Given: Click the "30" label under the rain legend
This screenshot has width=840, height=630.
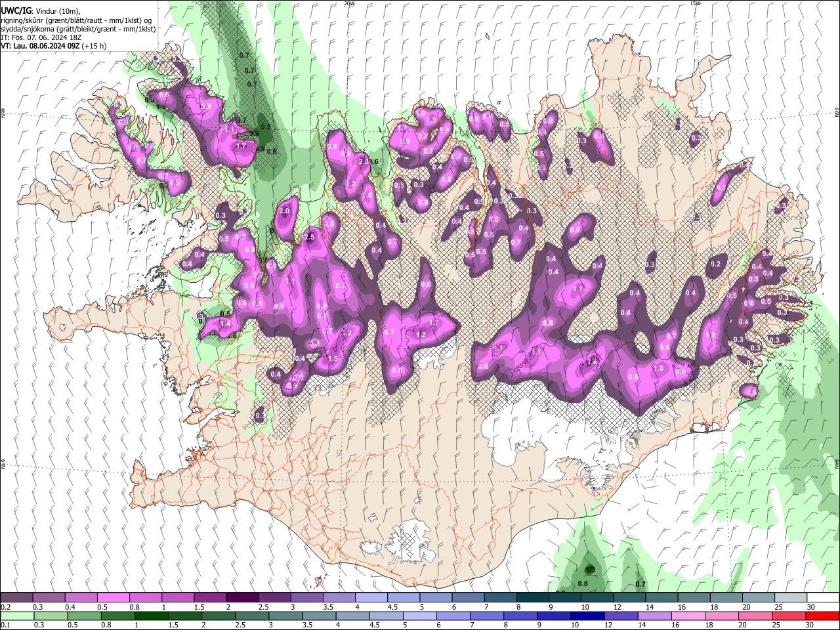Looking at the screenshot, I should [x=811, y=625].
